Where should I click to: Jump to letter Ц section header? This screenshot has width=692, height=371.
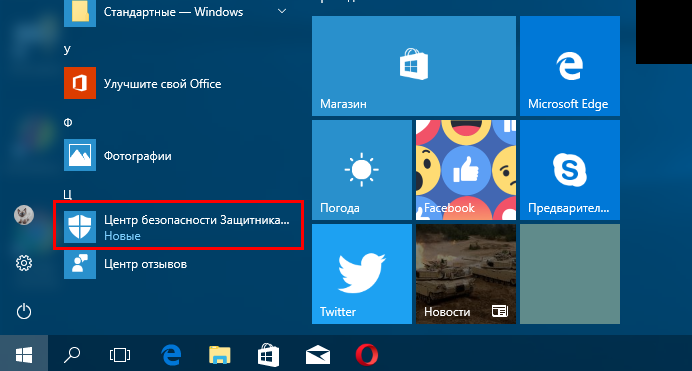click(x=68, y=194)
